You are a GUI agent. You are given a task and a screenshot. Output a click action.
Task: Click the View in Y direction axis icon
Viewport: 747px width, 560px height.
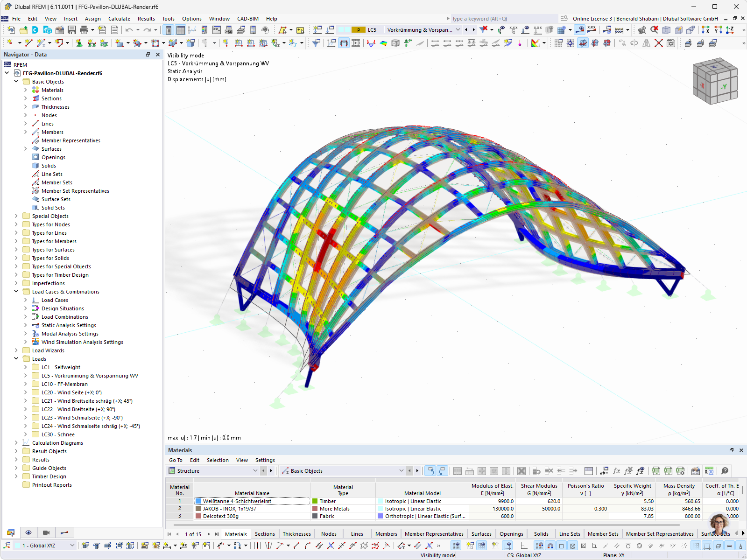[x=718, y=30]
